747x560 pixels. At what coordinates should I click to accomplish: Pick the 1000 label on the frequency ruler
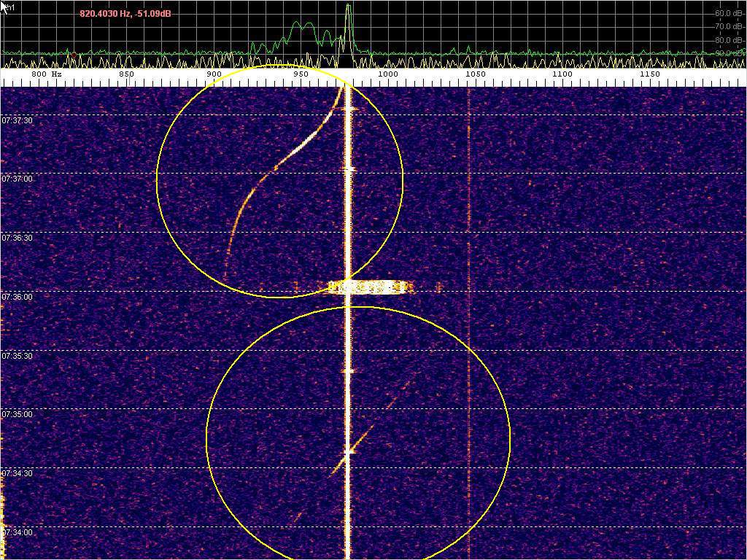tap(388, 74)
